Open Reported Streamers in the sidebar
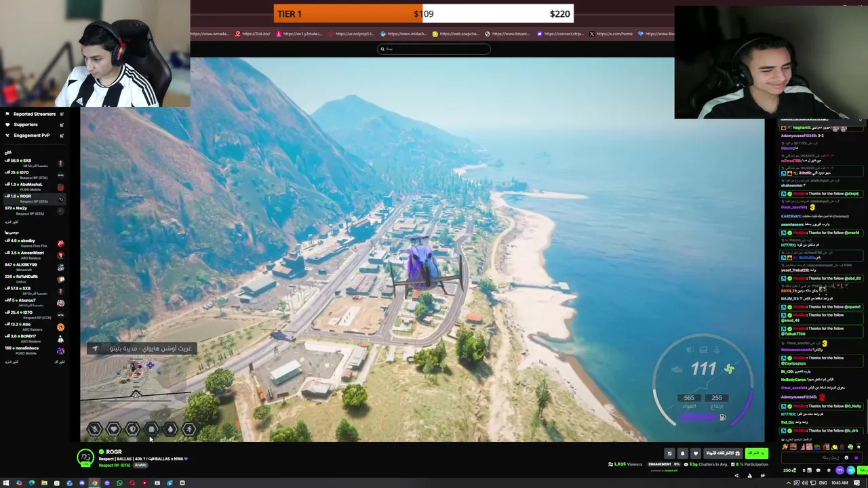868x488 pixels. pyautogui.click(x=34, y=114)
